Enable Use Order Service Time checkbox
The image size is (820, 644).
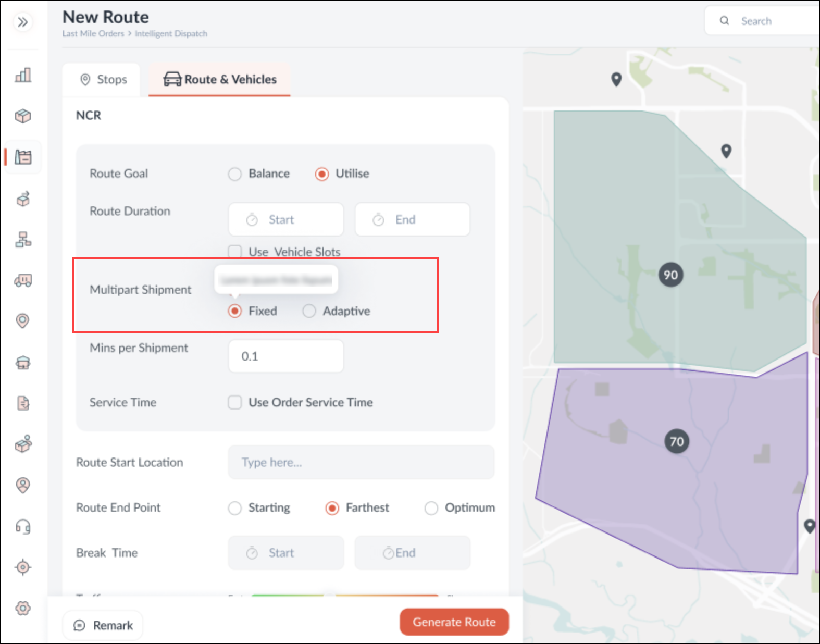[235, 402]
